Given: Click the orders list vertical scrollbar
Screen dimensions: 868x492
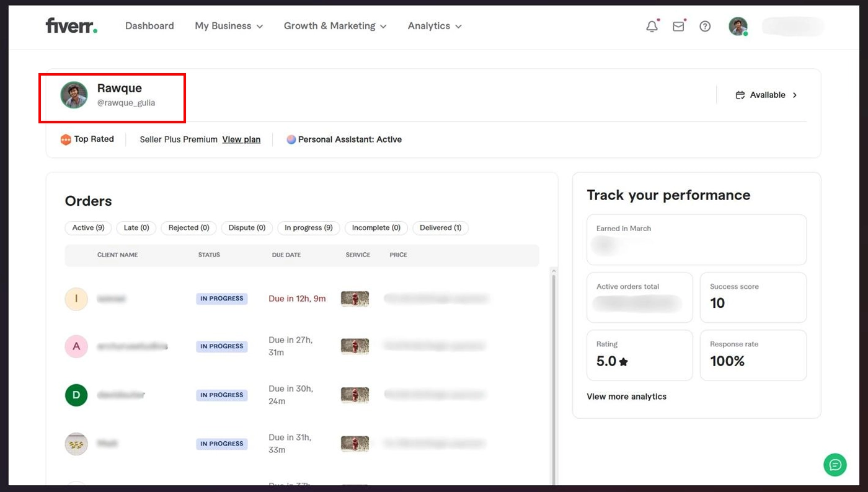Looking at the screenshot, I should coord(554,378).
